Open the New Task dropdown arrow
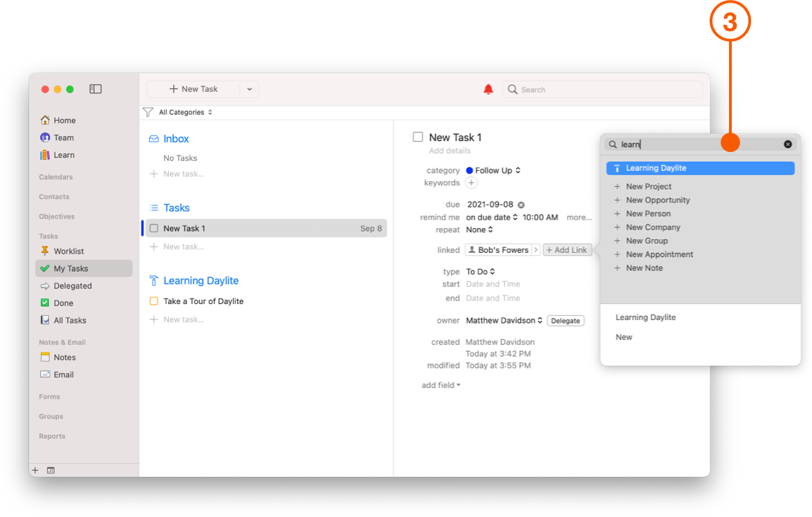The width and height of the screenshot is (812, 517). pos(249,88)
